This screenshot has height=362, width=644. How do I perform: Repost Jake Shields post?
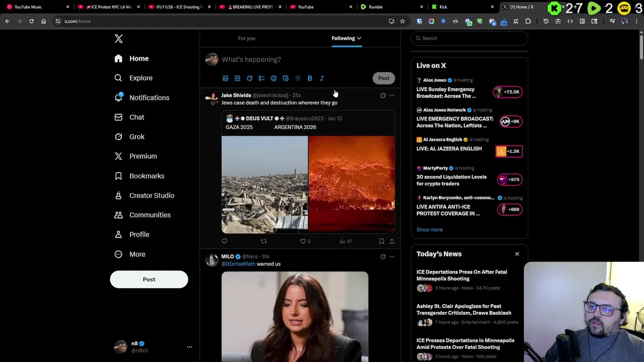click(264, 241)
